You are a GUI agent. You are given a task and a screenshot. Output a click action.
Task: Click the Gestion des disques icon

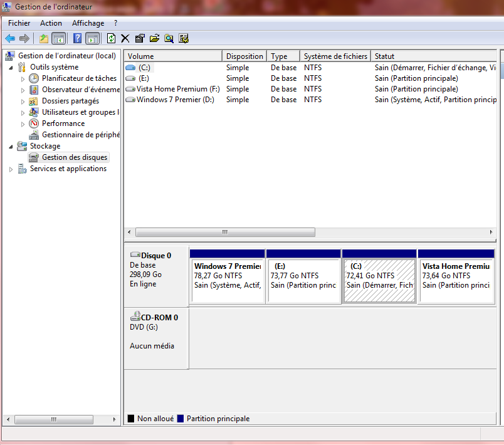click(34, 157)
